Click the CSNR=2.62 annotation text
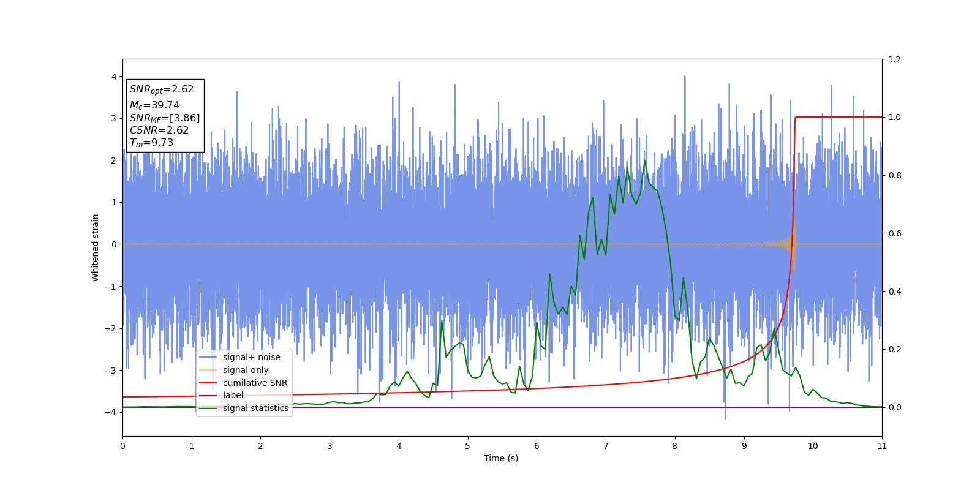Image resolution: width=980 pixels, height=490 pixels. (x=159, y=130)
